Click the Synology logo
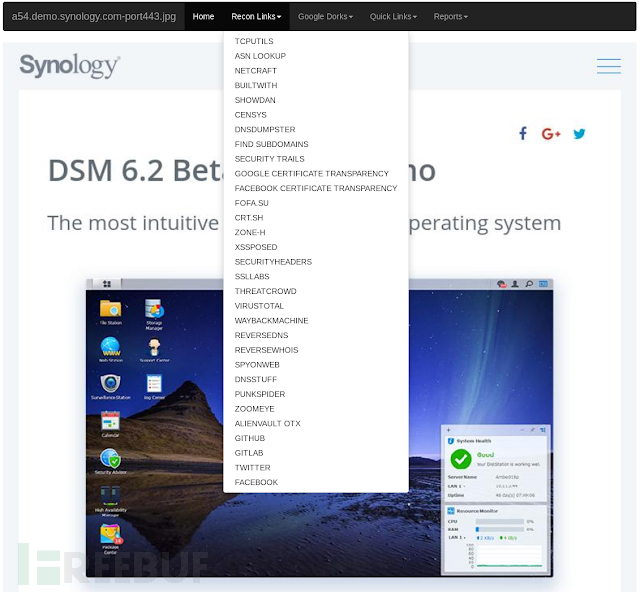This screenshot has width=640, height=592. 70,65
